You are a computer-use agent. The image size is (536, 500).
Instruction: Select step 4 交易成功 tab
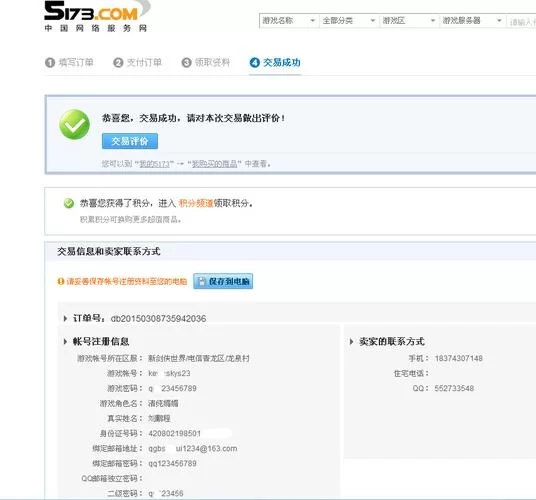click(x=275, y=63)
